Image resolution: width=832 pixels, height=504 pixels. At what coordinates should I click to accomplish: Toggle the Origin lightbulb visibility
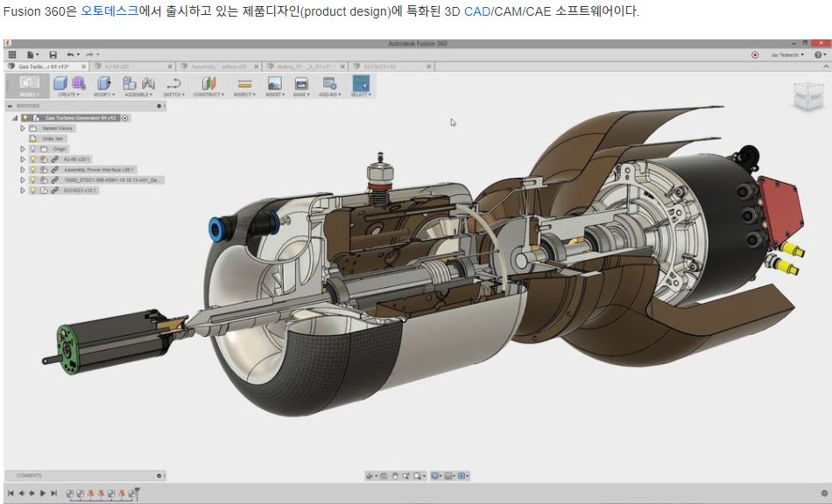33,149
